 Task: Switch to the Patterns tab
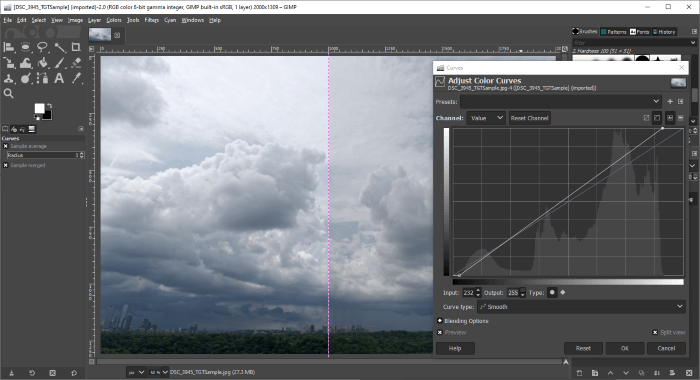click(x=613, y=32)
